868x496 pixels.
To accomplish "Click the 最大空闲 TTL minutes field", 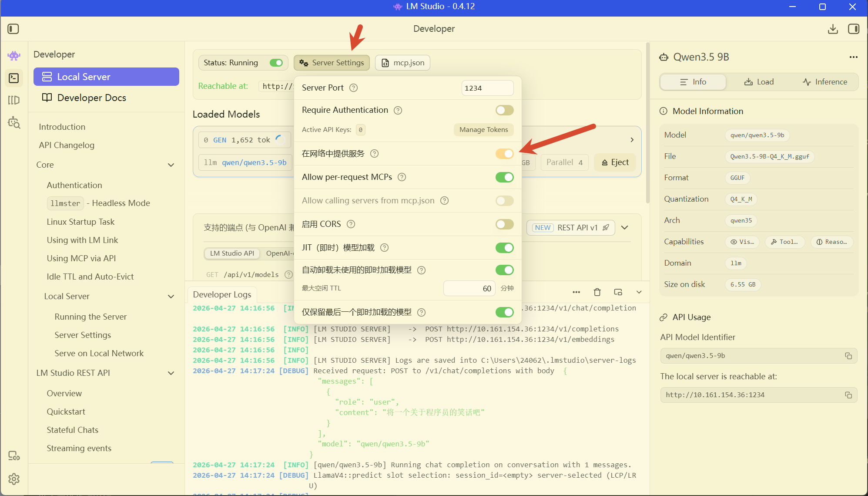I will tap(469, 288).
